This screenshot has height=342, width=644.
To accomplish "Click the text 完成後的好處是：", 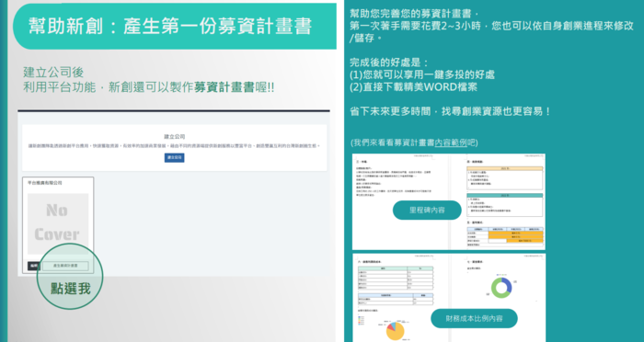I will (x=389, y=63).
